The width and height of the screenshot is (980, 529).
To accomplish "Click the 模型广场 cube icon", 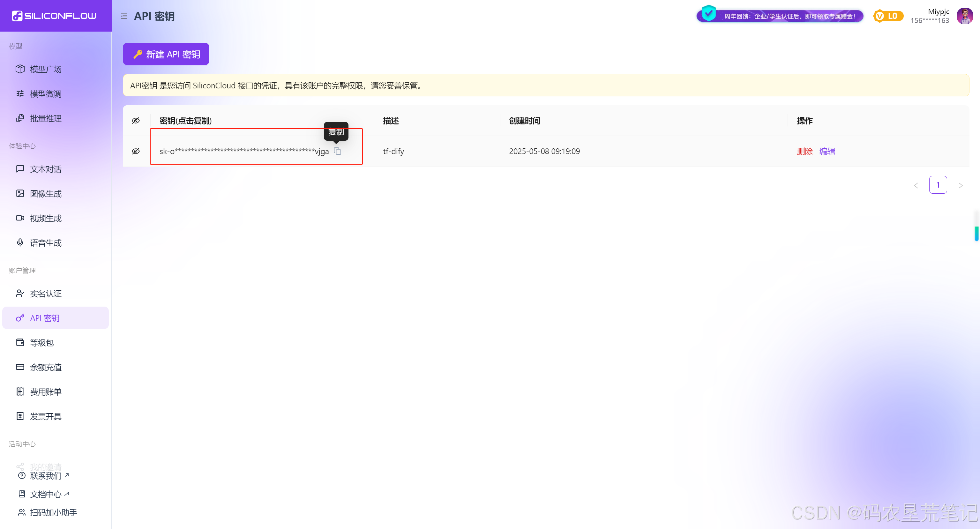I will click(x=20, y=69).
